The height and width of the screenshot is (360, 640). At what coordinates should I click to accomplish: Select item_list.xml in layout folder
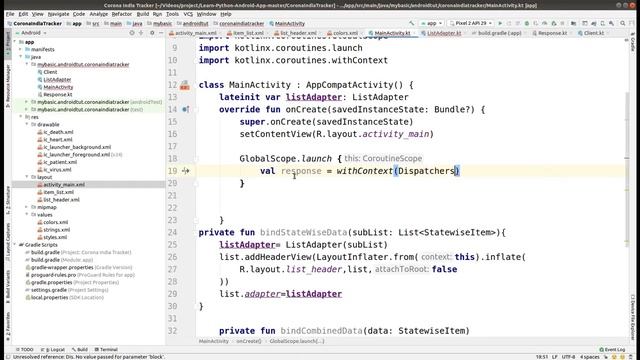click(x=58, y=192)
